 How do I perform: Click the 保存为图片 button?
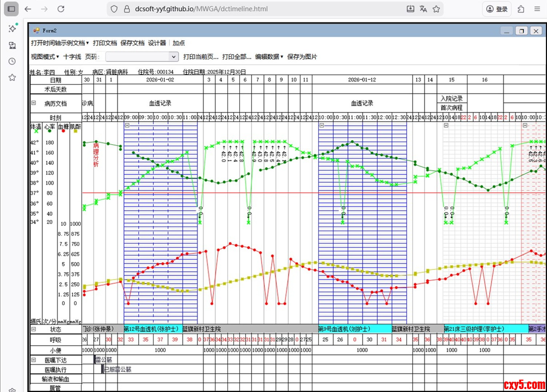pos(302,57)
